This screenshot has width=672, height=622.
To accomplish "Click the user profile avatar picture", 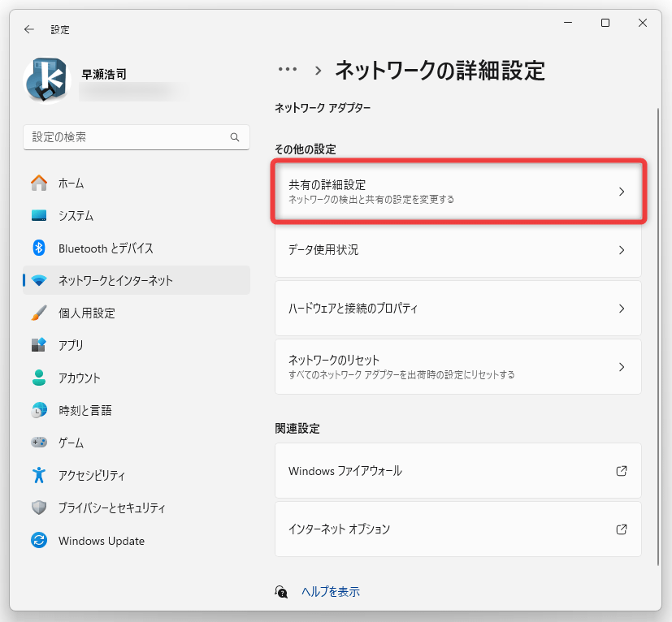I will (47, 80).
